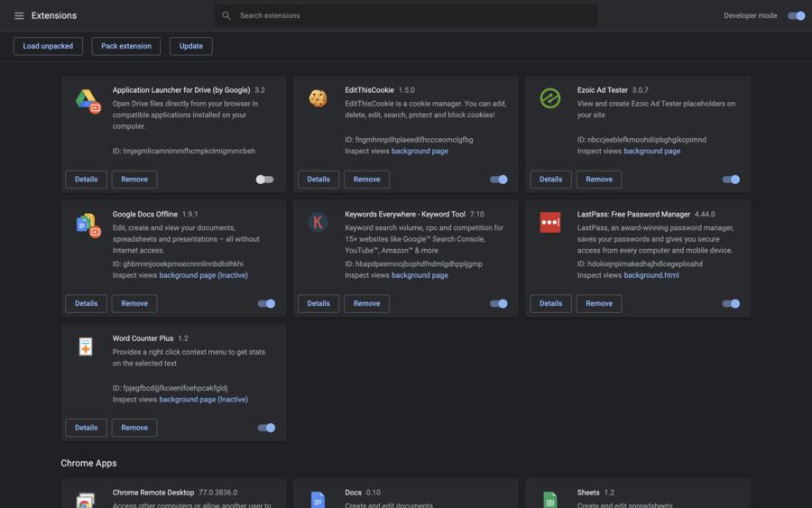
Task: Click the Word Counter Plus icon
Action: point(86,346)
